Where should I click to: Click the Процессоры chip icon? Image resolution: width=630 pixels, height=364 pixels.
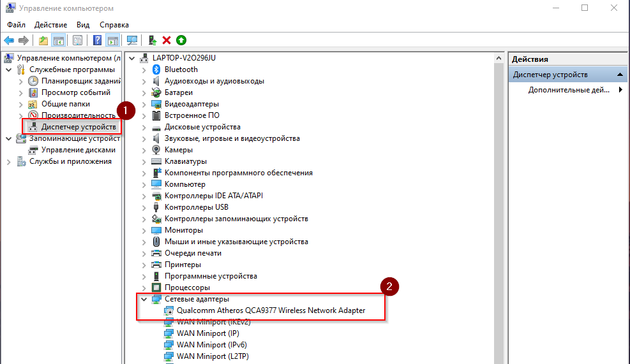pyautogui.click(x=156, y=288)
